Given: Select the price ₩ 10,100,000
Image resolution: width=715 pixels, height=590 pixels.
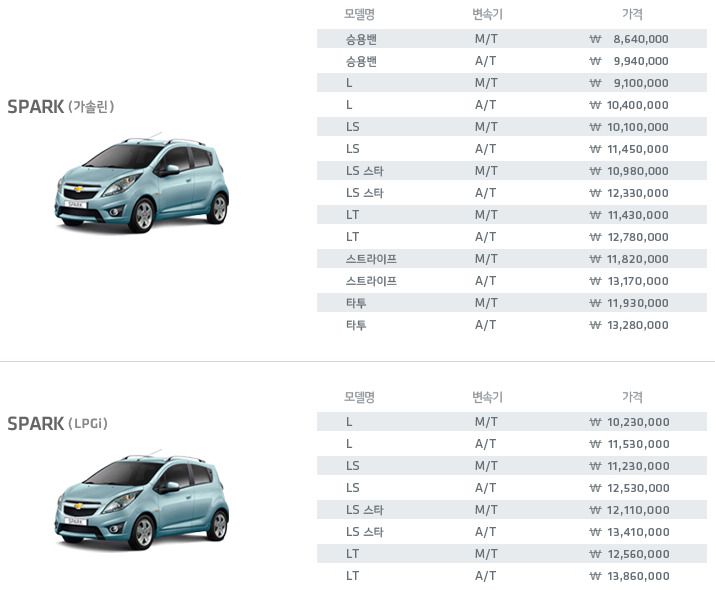Looking at the screenshot, I should click(x=629, y=127).
